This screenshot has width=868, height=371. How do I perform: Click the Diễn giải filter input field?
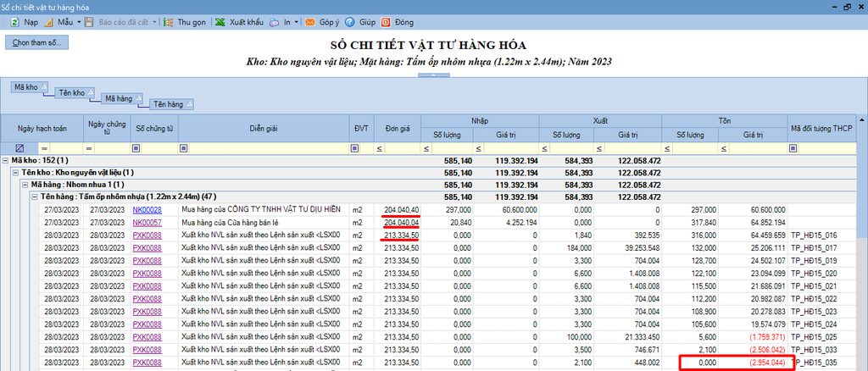[x=269, y=148]
